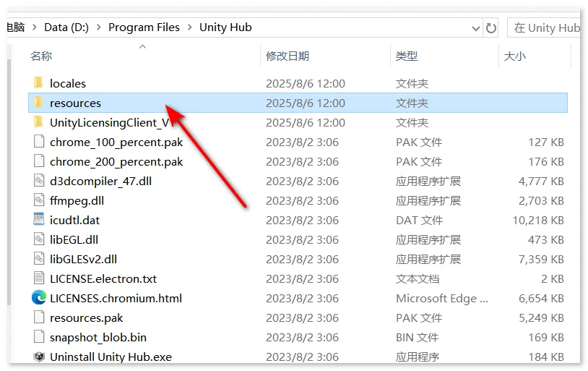Click DAT 文件 type cell
588x371 pixels.
click(419, 220)
